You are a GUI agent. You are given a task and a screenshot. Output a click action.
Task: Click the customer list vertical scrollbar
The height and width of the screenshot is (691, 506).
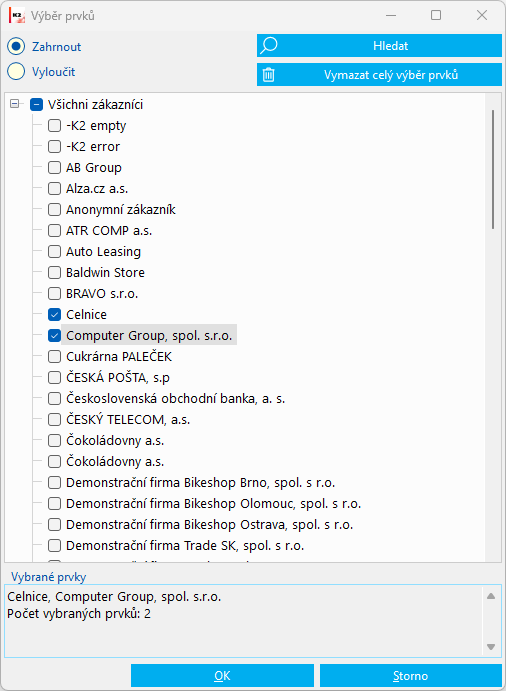point(493,170)
